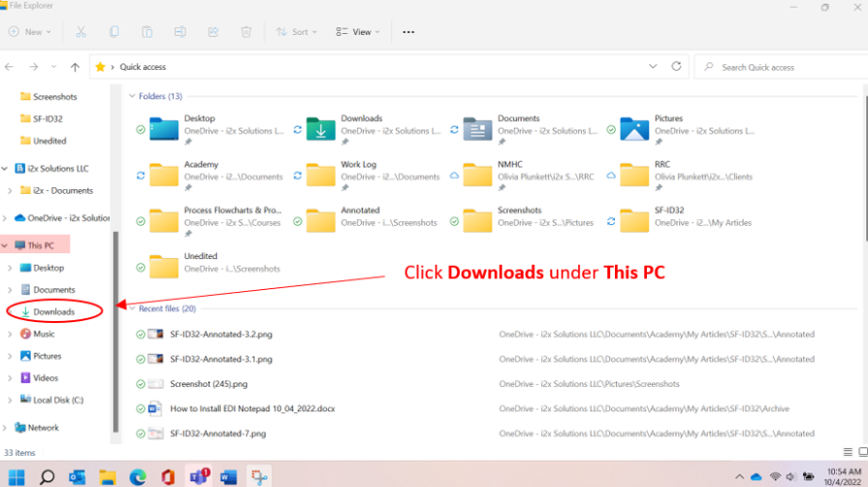Open Screenshot (245).png file

pos(209,384)
